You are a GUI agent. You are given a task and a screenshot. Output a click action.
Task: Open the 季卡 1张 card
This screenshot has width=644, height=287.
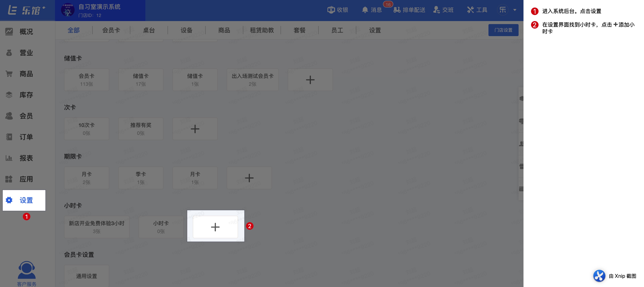pyautogui.click(x=141, y=178)
